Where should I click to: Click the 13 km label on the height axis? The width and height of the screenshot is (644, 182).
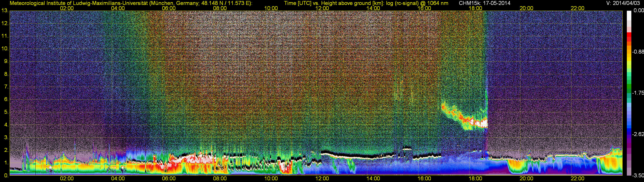5,11
